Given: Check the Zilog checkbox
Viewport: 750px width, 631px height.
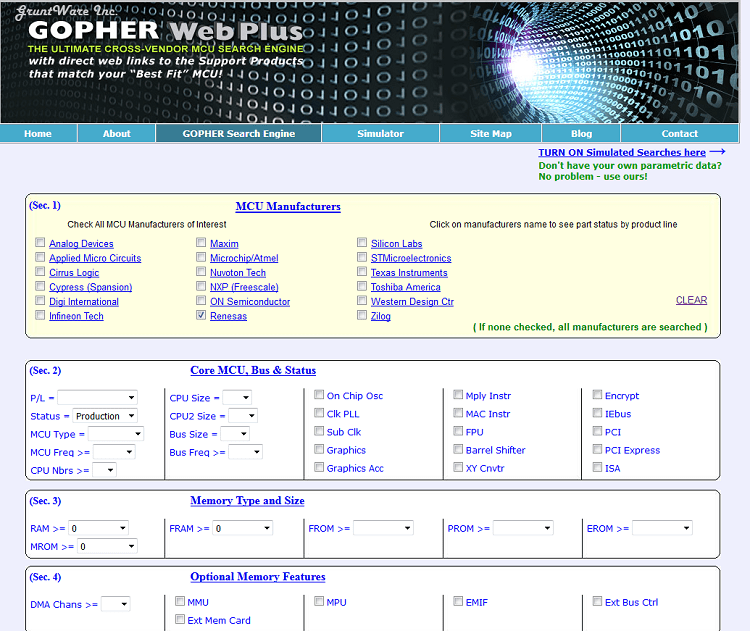Looking at the screenshot, I should click(x=362, y=315).
